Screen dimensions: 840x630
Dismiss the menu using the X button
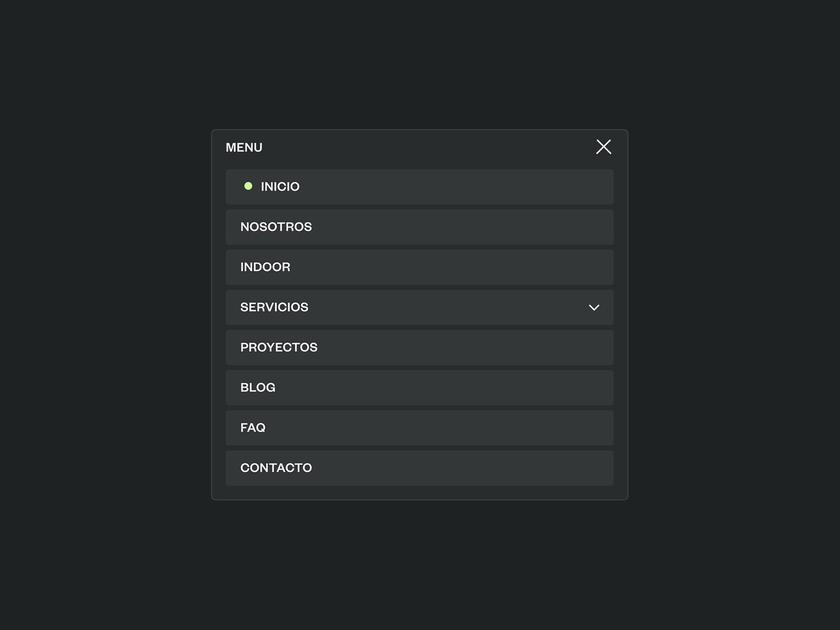coord(603,146)
